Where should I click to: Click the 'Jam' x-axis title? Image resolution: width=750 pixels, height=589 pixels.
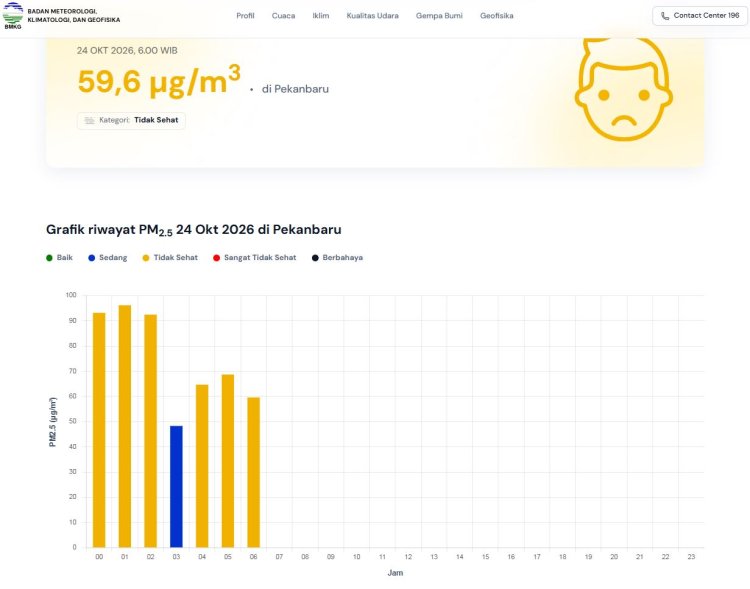395,573
